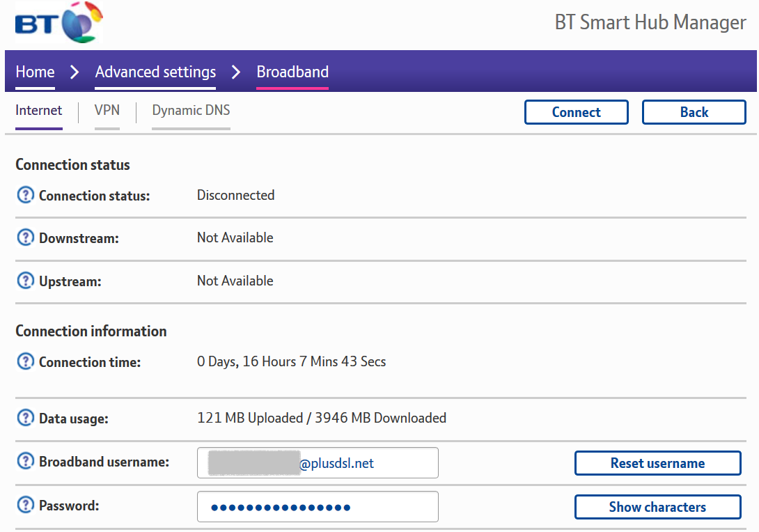This screenshot has width=759, height=532.
Task: Click the BT Smart Hub Manager title
Action: point(650,22)
